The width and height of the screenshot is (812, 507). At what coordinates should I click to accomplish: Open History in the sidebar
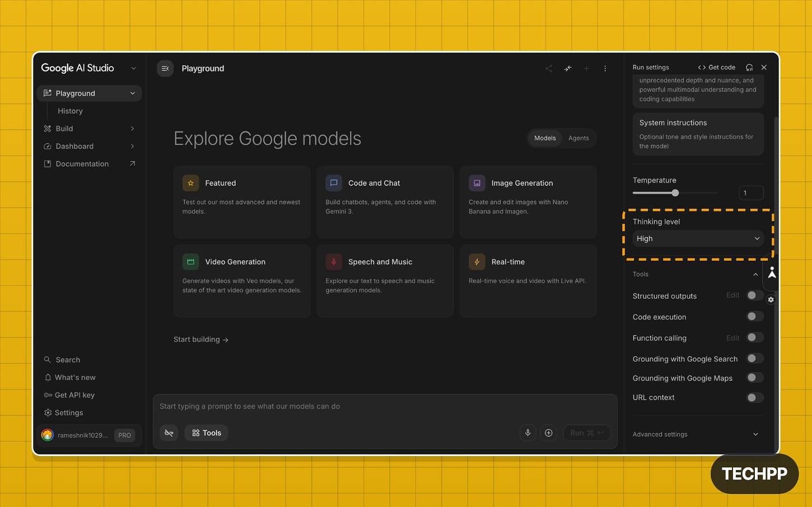click(70, 111)
